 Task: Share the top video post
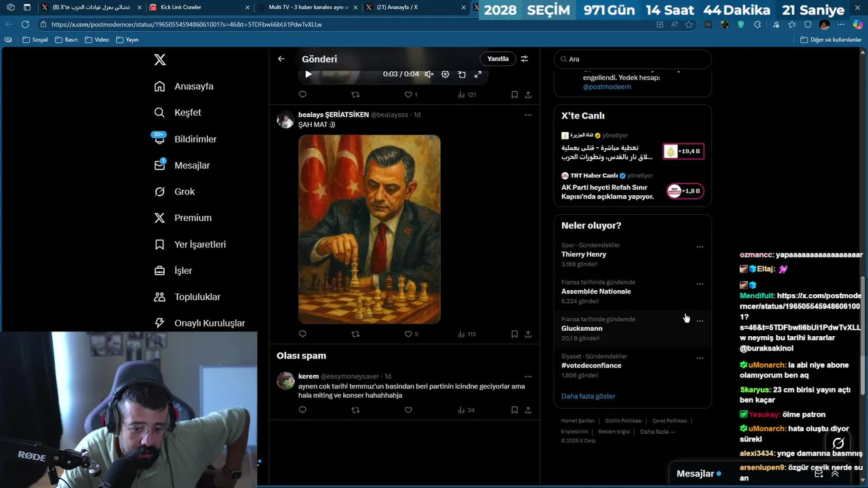point(528,95)
